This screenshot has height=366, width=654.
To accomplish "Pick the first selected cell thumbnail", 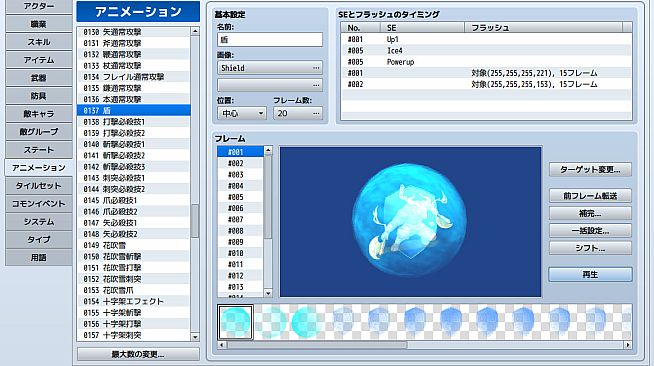I will pyautogui.click(x=235, y=322).
